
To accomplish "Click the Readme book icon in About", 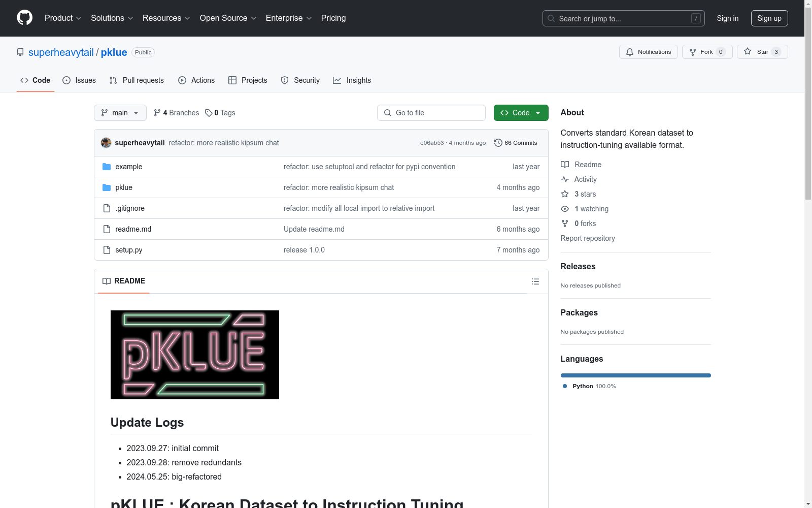I will tap(565, 165).
